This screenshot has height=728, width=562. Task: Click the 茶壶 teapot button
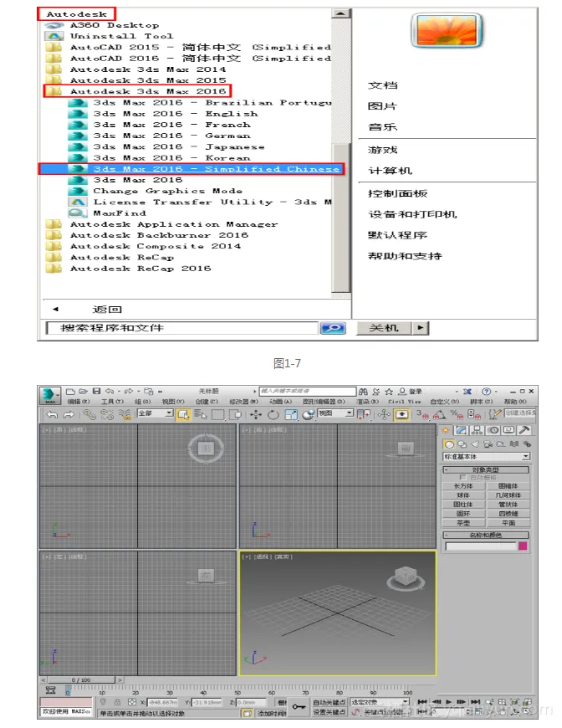click(x=463, y=522)
